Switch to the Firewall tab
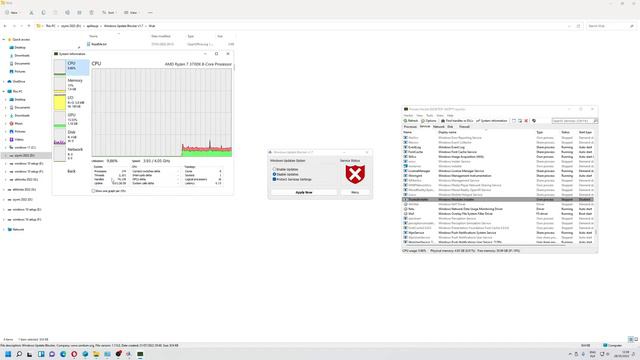640x360 pixels. 464,127
